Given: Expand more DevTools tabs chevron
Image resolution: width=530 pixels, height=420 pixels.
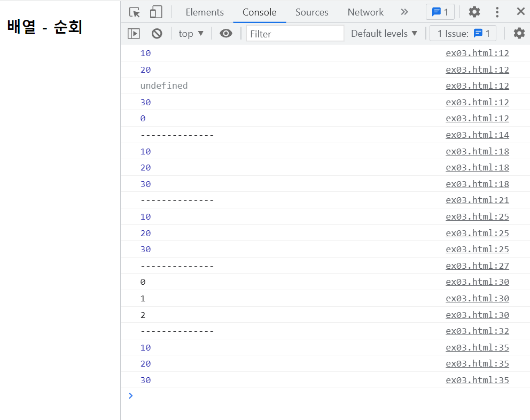Looking at the screenshot, I should [404, 12].
